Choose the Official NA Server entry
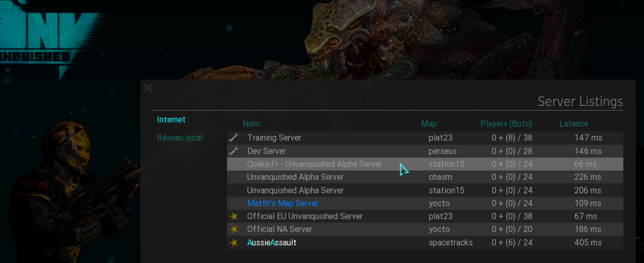The width and height of the screenshot is (644, 263). 425,229
